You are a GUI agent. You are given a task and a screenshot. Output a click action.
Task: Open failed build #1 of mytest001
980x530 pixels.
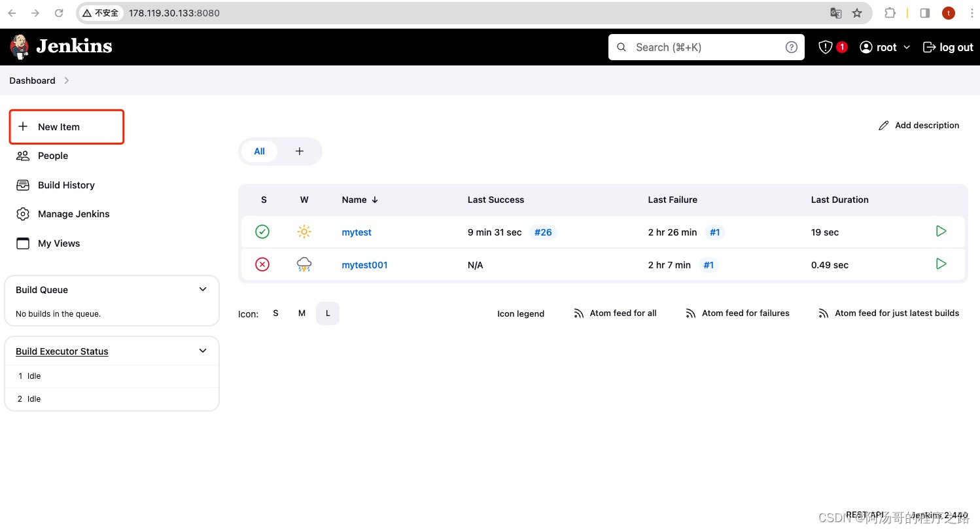tap(709, 265)
